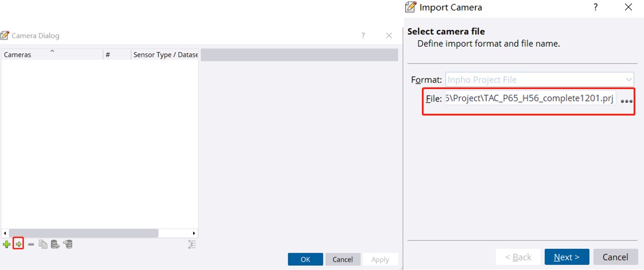Viewport: 644px width, 270px height.
Task: Cancel the Import Camera wizard
Action: 615,257
